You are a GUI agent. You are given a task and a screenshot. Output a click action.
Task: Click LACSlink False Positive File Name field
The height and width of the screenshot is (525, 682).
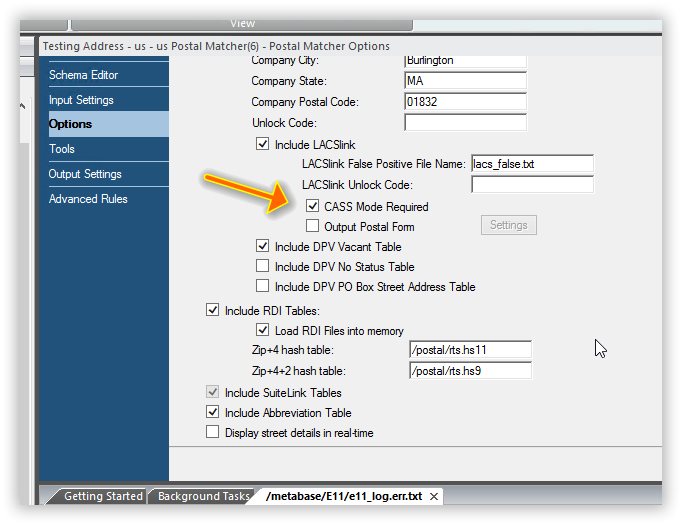point(532,164)
